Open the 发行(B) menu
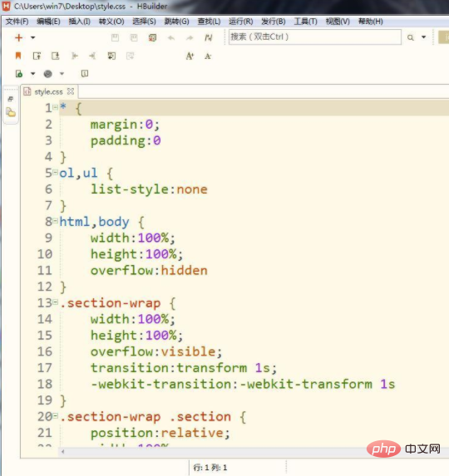This screenshot has height=476, width=449. [273, 22]
